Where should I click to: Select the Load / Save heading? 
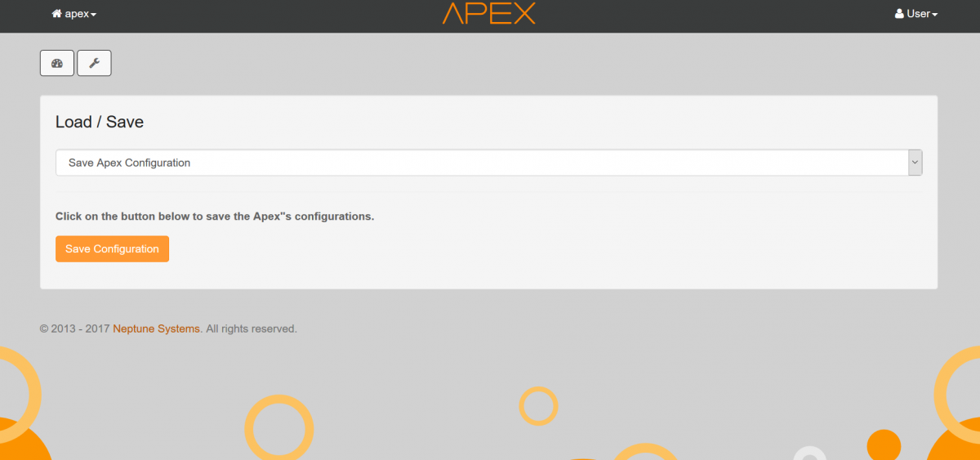point(100,122)
